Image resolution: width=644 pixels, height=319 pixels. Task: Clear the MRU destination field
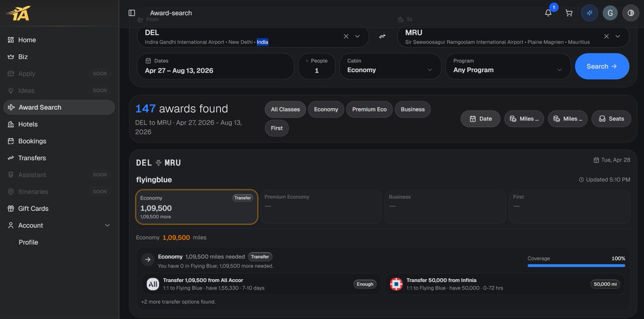coord(606,36)
